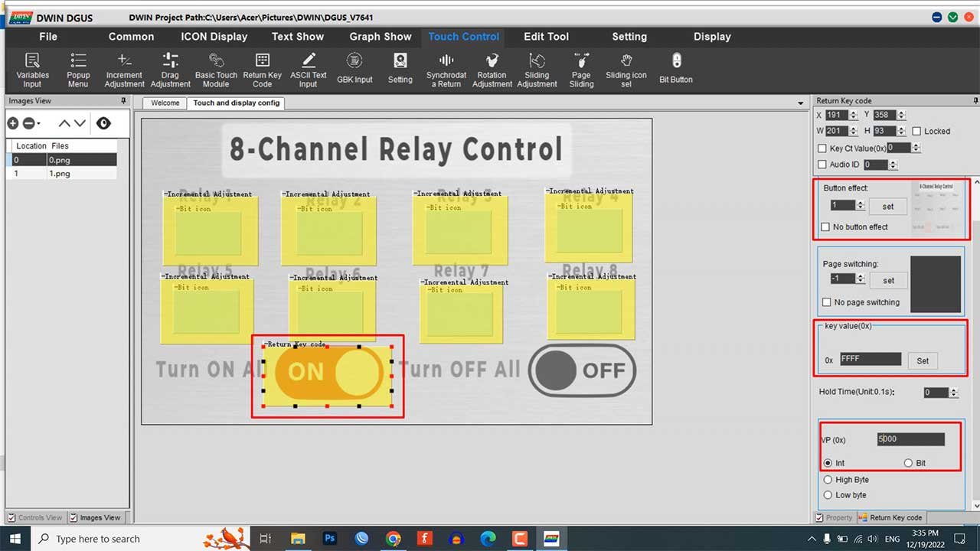The image size is (980, 551).
Task: Click the Set button for key value
Action: tap(922, 360)
